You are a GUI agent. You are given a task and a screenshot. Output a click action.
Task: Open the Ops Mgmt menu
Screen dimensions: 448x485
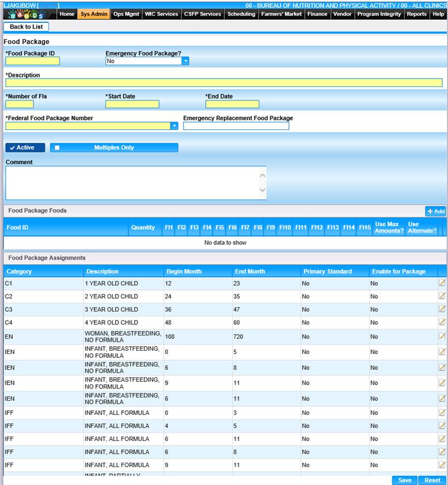click(126, 14)
